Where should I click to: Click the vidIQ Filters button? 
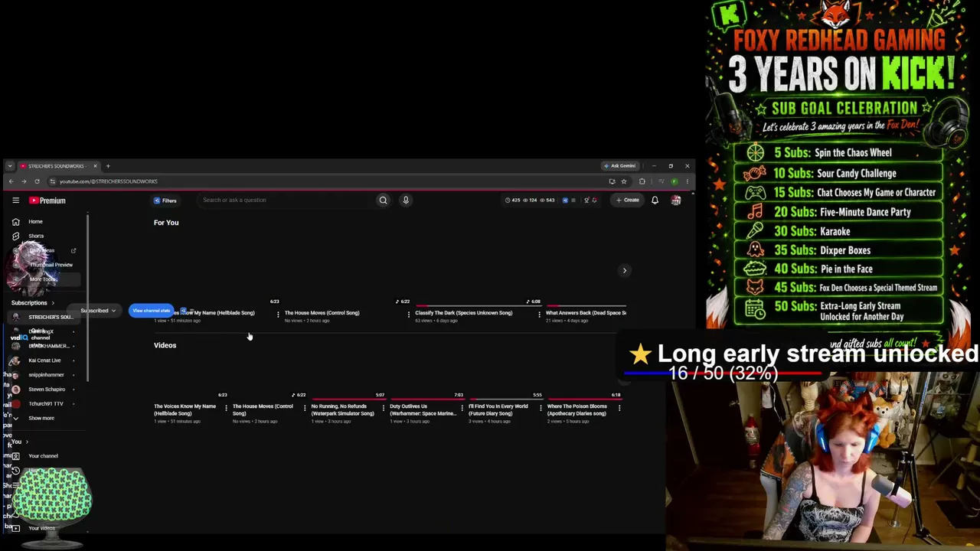pyautogui.click(x=165, y=201)
